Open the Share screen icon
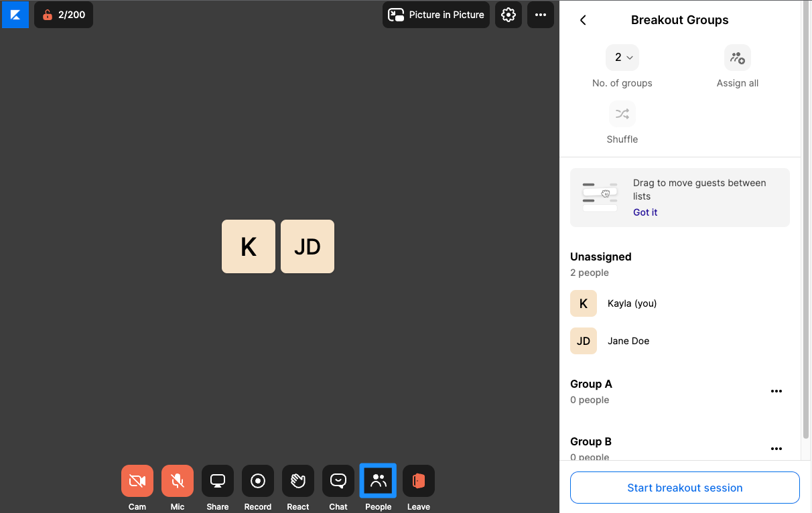The width and height of the screenshot is (812, 513). click(x=218, y=481)
